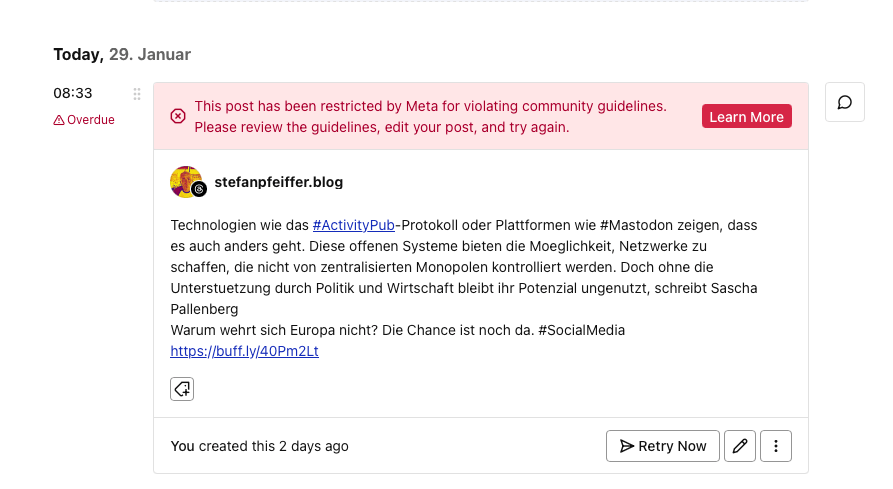Click the Threads badge on the avatar
The width and height of the screenshot is (893, 489).
point(199,189)
